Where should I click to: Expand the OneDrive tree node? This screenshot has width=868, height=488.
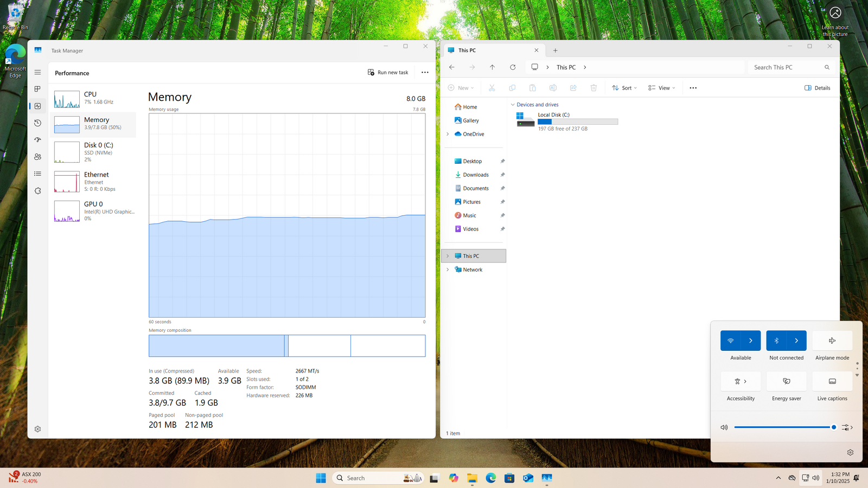pos(448,134)
